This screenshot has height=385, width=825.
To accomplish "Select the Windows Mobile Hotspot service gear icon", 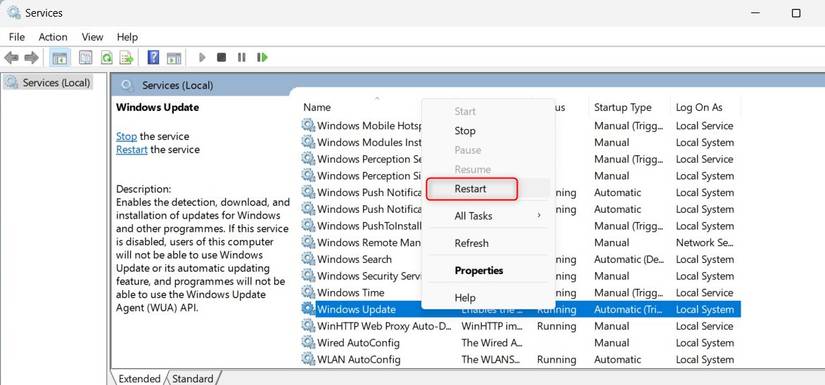I will click(308, 126).
